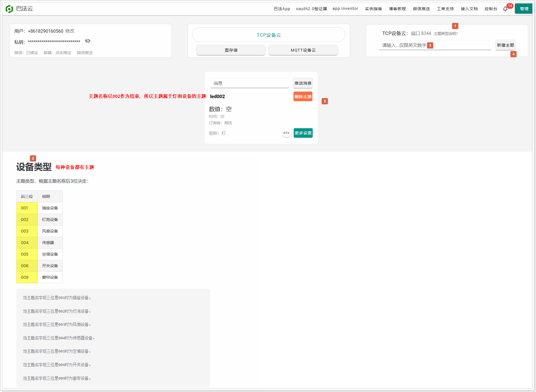Click the 更多设置 button
This screenshot has width=536, height=392.
[x=303, y=133]
